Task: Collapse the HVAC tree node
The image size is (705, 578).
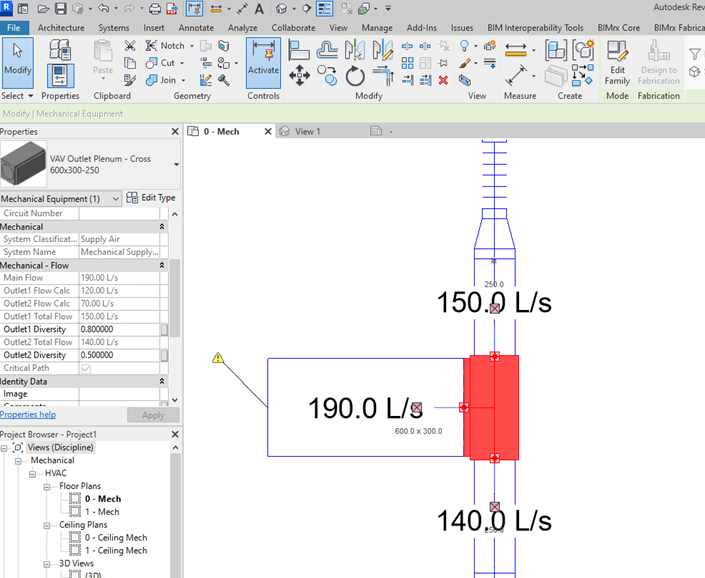Action: point(32,474)
